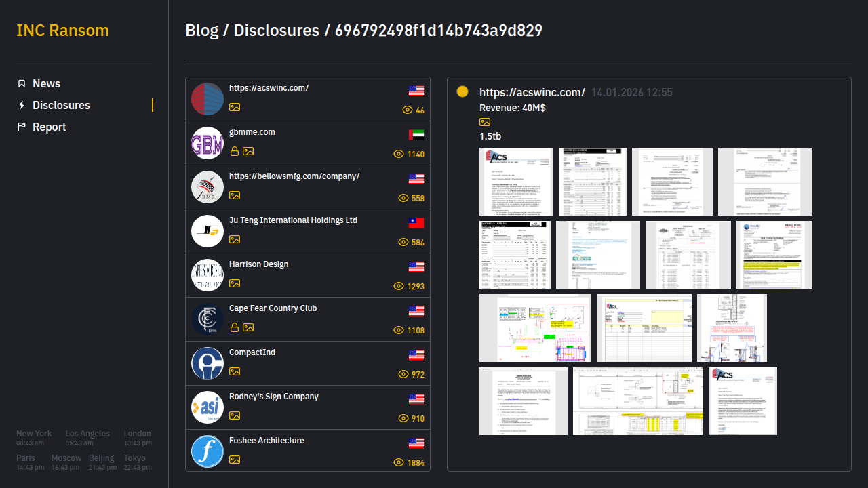Click the image icon below Revenue in detail panel
868x488 pixels.
click(x=485, y=122)
